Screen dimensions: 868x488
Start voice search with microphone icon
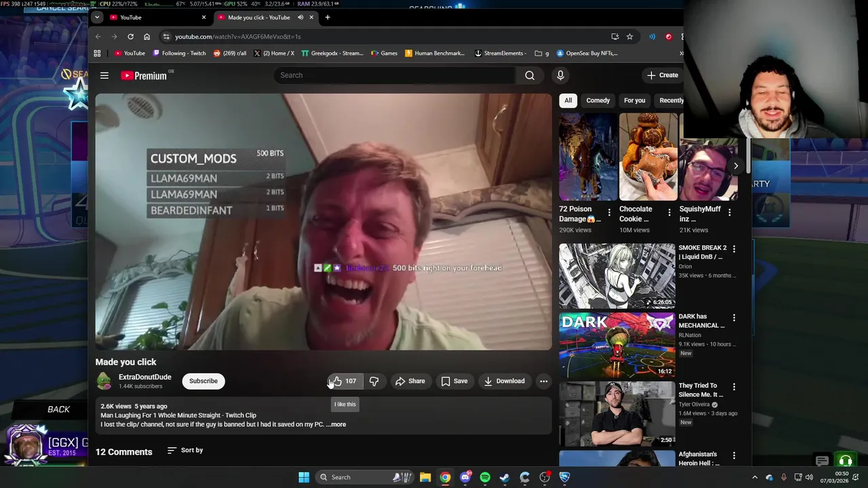(x=560, y=75)
